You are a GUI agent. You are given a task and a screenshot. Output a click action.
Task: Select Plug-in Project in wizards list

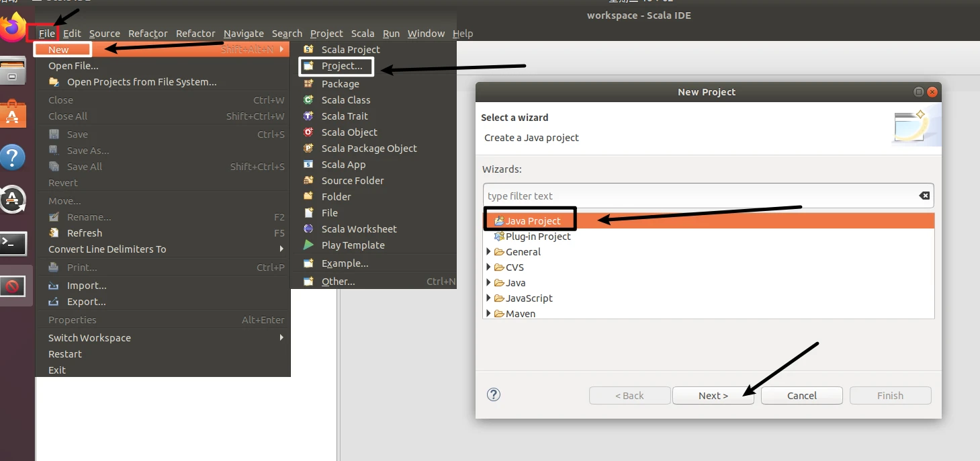pos(537,237)
